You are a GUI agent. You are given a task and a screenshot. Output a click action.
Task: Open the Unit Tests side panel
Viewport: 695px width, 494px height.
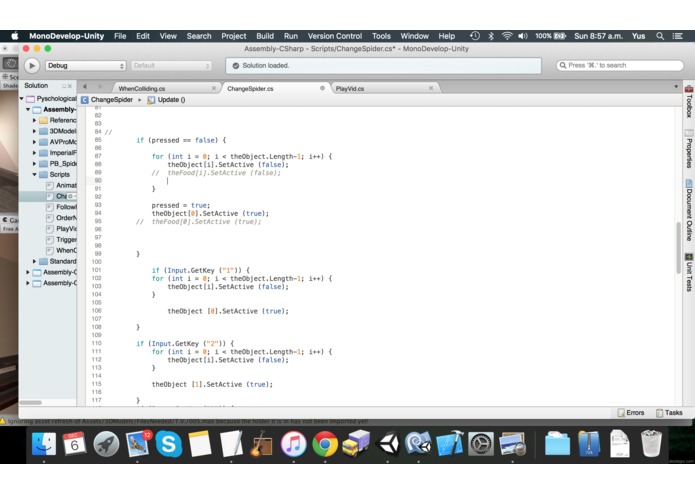[689, 272]
